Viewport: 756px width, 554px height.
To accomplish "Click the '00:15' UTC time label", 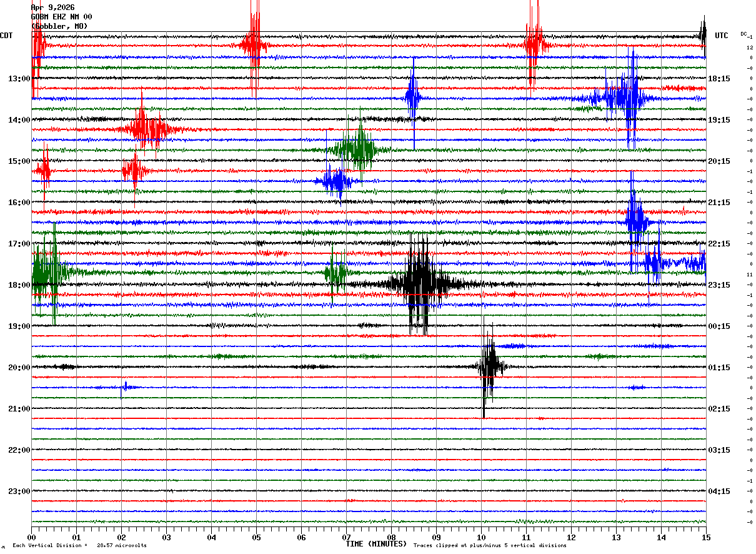I will 719,326.
